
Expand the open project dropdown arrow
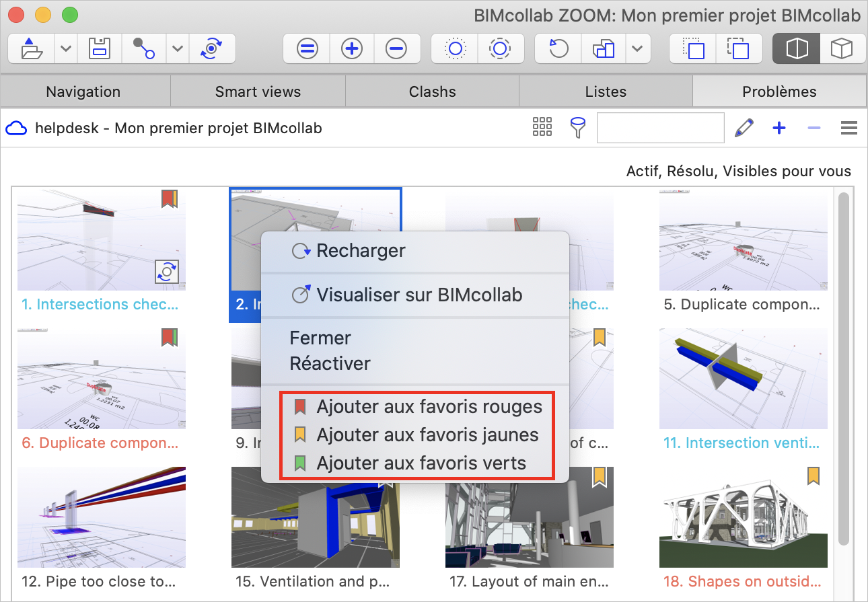[66, 49]
